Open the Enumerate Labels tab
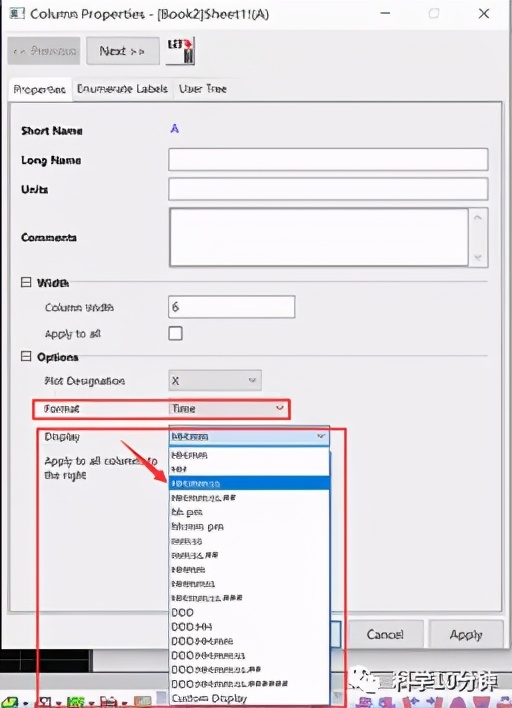The height and width of the screenshot is (708, 512). click(122, 89)
